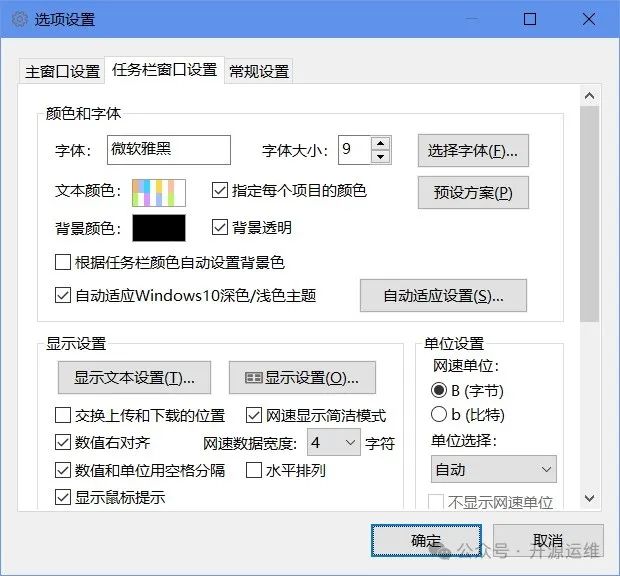Screen dimensions: 620x576
Task: Enable 根据任务栏颜色自动设置背景色 checkbox
Action: click(63, 263)
